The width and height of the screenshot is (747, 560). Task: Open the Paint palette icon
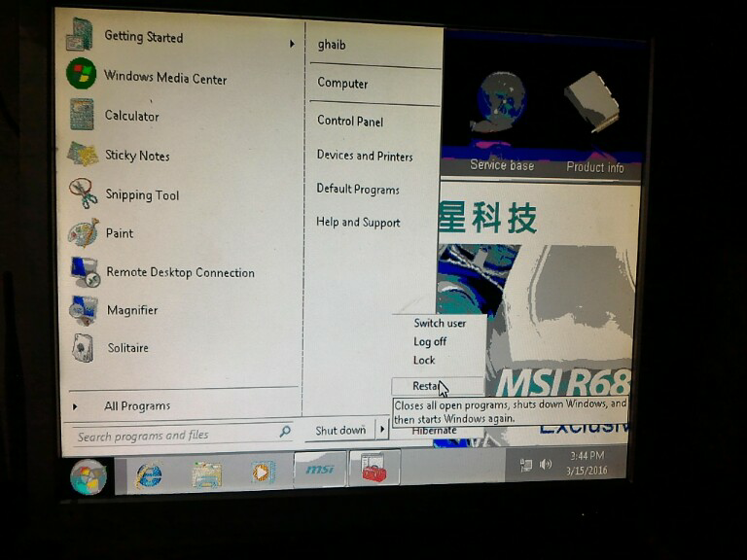pyautogui.click(x=84, y=233)
